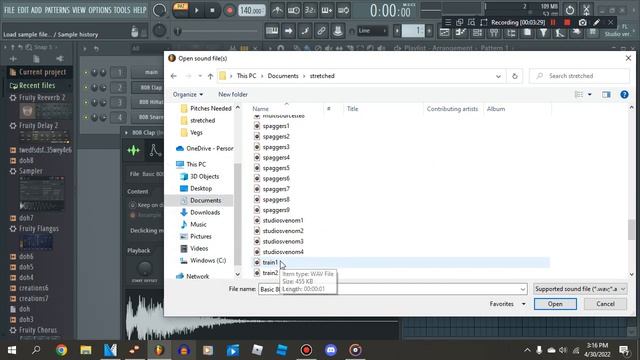
Task: Toggle the mute LED for the 808 HiHat channel
Action: [x=86, y=102]
